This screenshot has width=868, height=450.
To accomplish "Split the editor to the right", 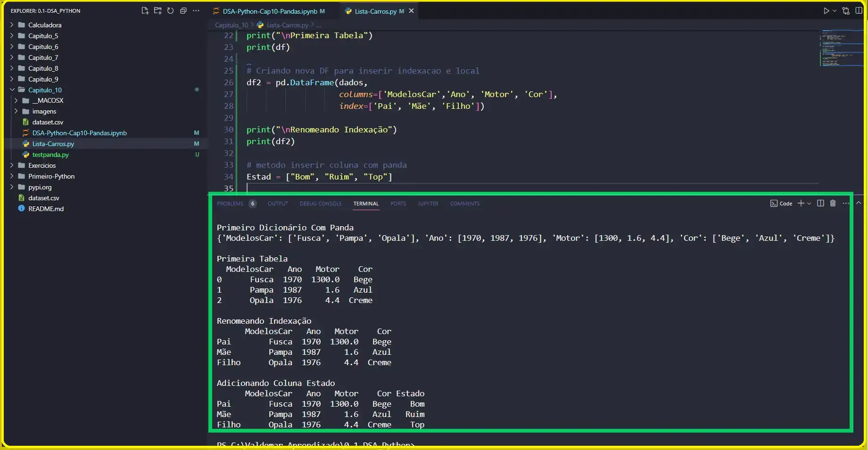I will (859, 11).
